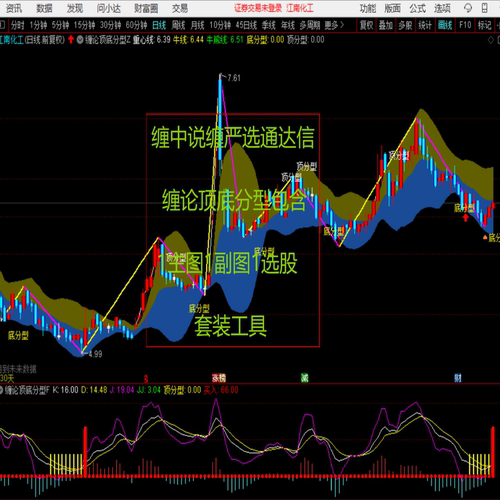Screen dimensions: 500x500
Task: Expand the 更多 periods dropdown
Action: click(334, 25)
